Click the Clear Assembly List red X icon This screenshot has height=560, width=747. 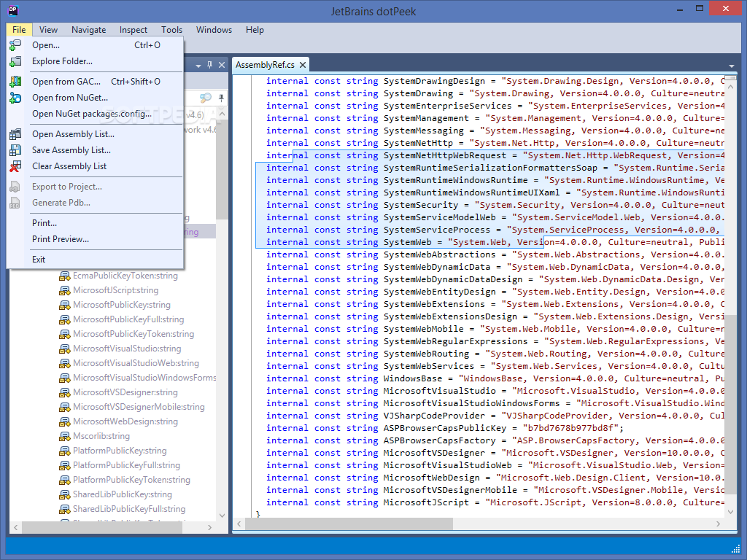point(15,166)
